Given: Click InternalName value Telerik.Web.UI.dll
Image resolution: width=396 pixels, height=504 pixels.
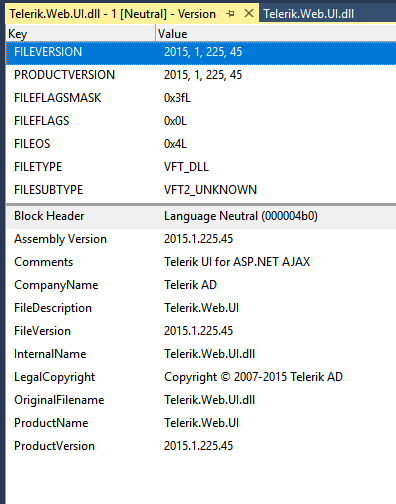Looking at the screenshot, I should tap(209, 354).
